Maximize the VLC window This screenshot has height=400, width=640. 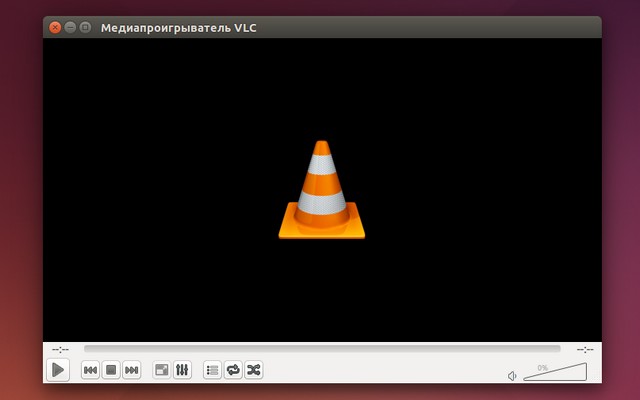(x=85, y=27)
